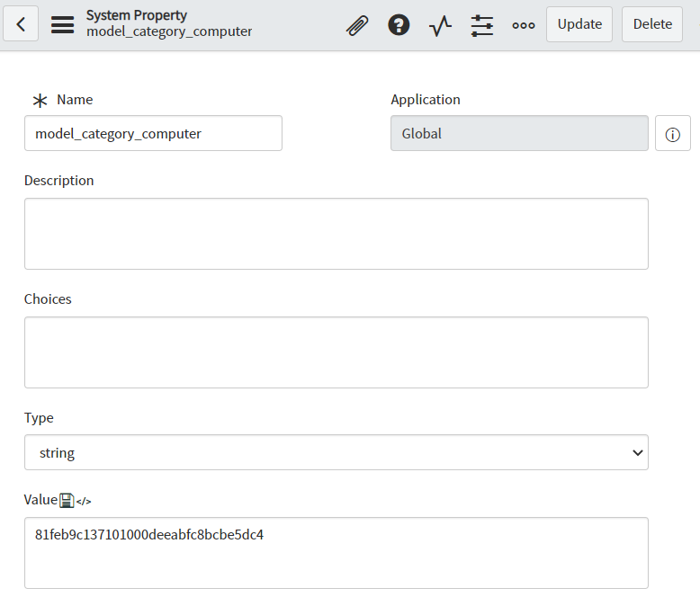The height and width of the screenshot is (597, 700).
Task: Open the hamburger context menu
Action: [x=62, y=24]
